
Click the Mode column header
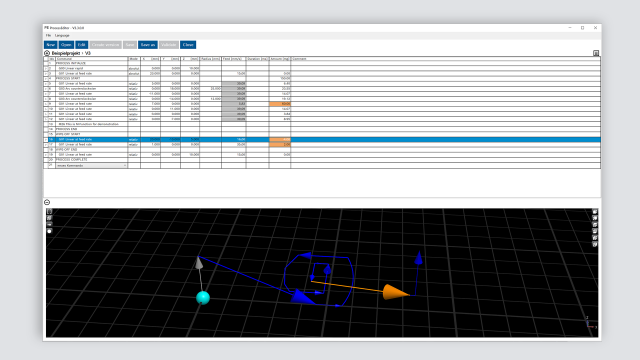tap(134, 59)
